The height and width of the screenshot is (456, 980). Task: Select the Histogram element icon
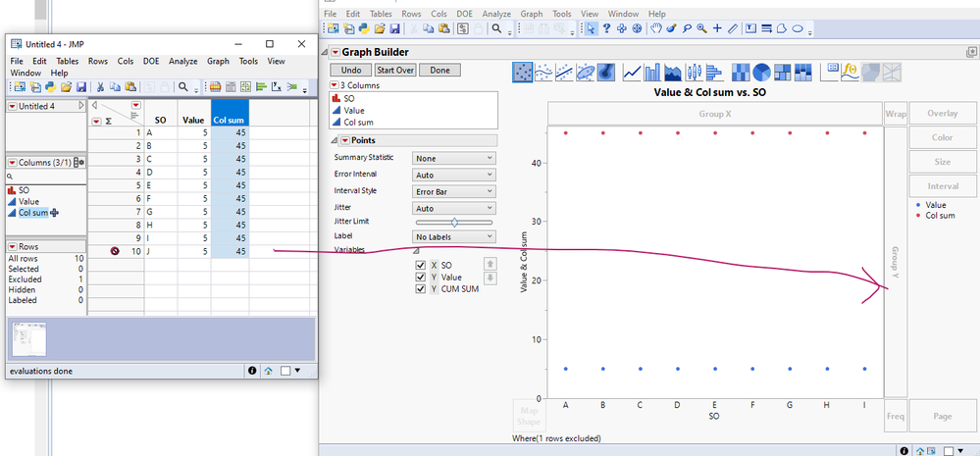coord(714,73)
